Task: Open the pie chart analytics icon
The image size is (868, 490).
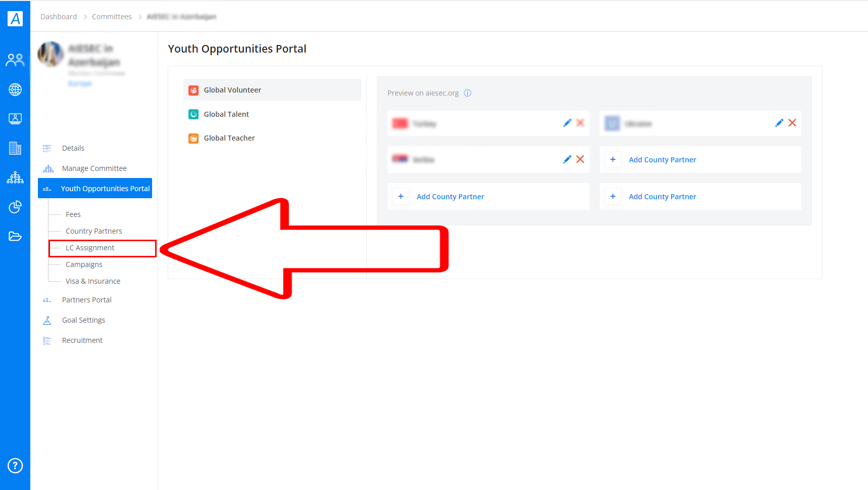Action: [x=15, y=207]
